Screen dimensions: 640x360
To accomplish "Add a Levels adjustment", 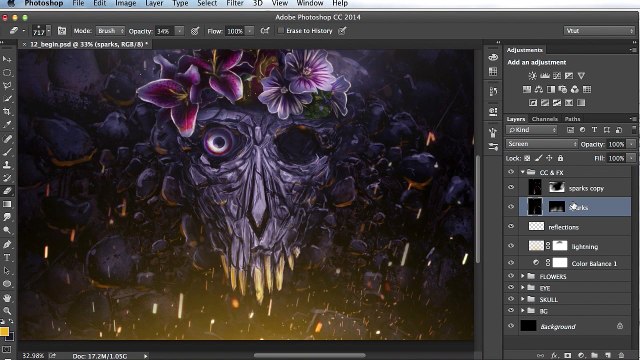I will 545,76.
